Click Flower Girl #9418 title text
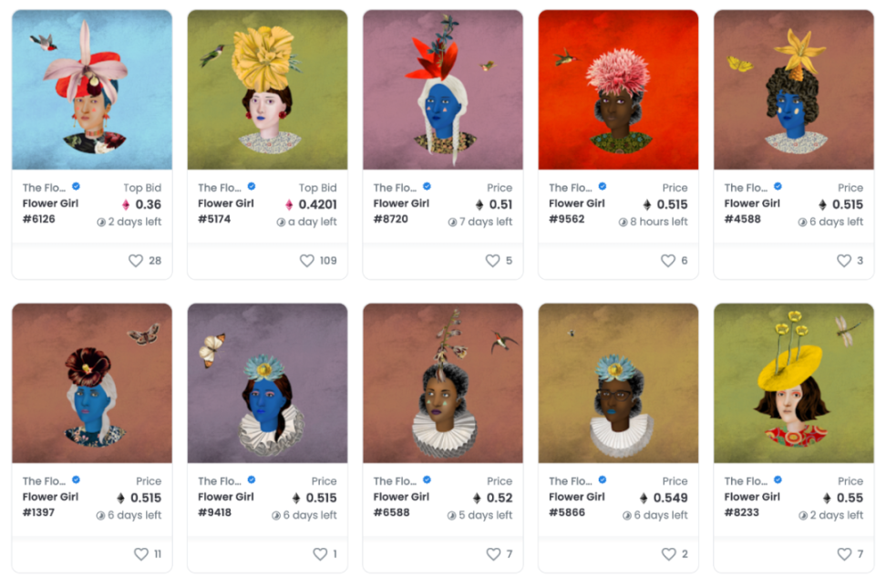This screenshot has height=588, width=886. tap(225, 504)
